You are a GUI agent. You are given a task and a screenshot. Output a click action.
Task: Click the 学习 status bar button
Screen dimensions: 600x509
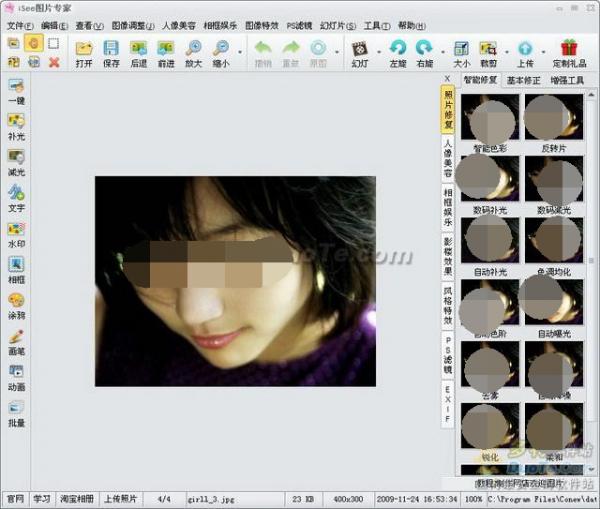(42, 499)
